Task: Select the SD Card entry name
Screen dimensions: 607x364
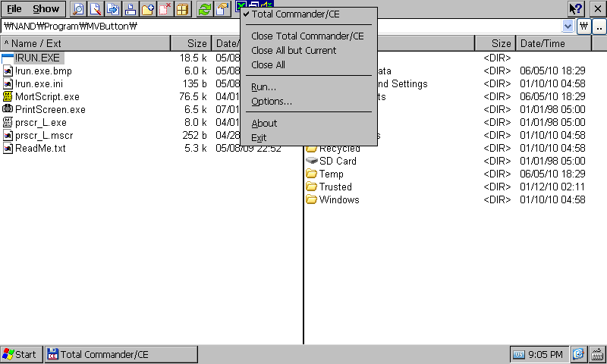Action: pos(338,161)
